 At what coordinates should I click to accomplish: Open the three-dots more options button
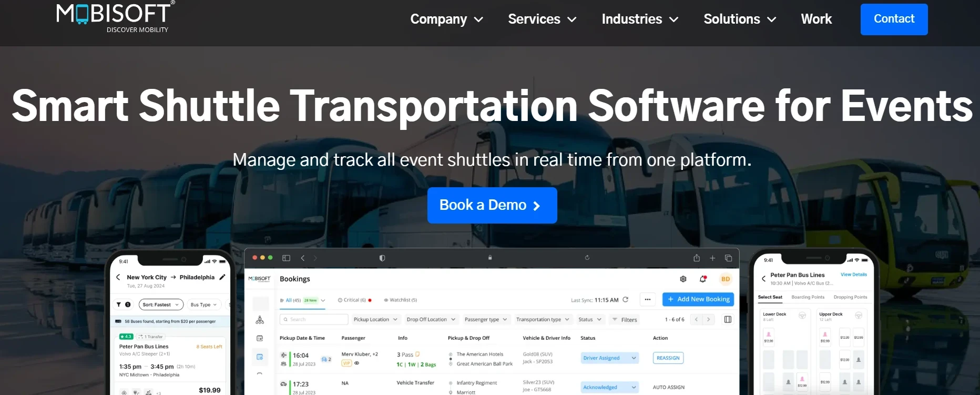coord(648,299)
